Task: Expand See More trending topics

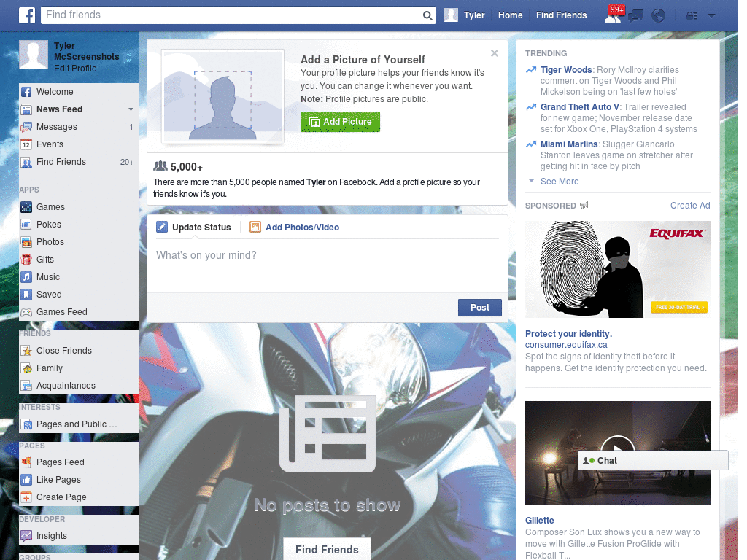Action: tap(560, 182)
